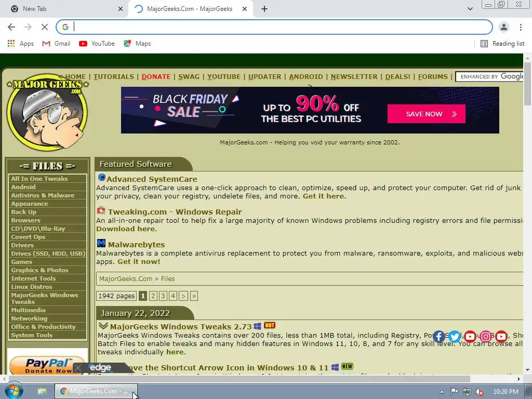Click the Enhanced by Google search box
This screenshot has height=399, width=532.
[489, 77]
